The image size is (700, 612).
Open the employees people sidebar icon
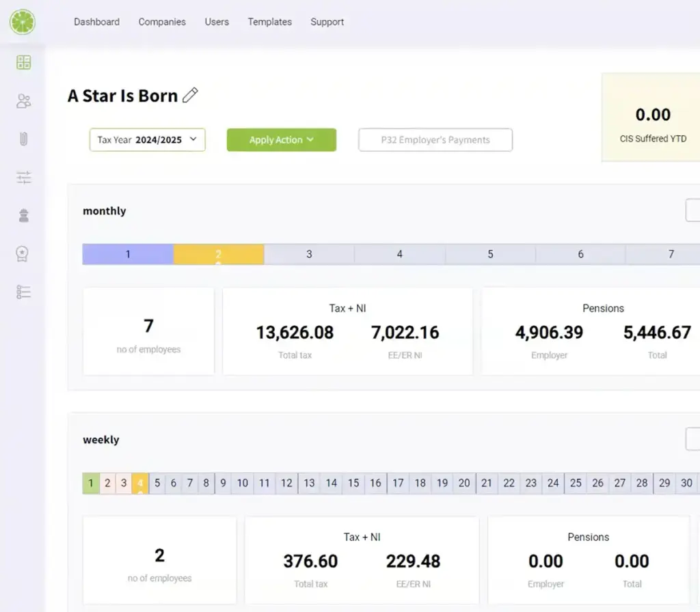pyautogui.click(x=24, y=101)
